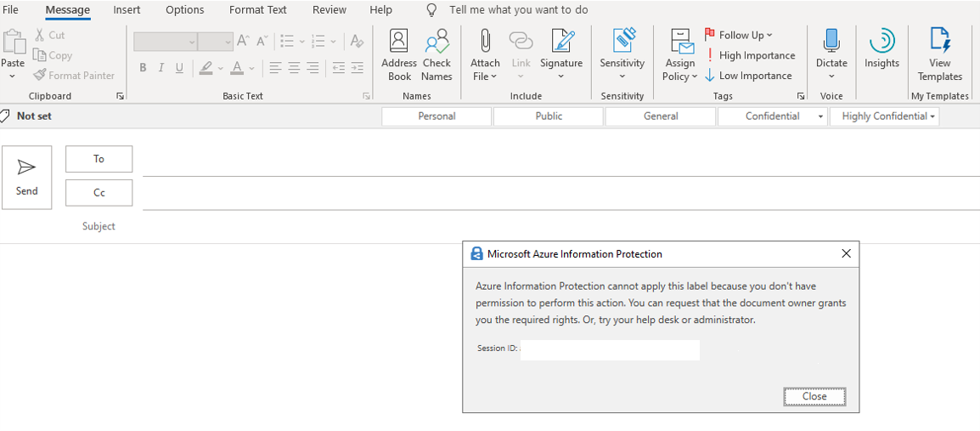Pick the text highlight color swatch
Screen dimensions: 980x431
(207, 67)
